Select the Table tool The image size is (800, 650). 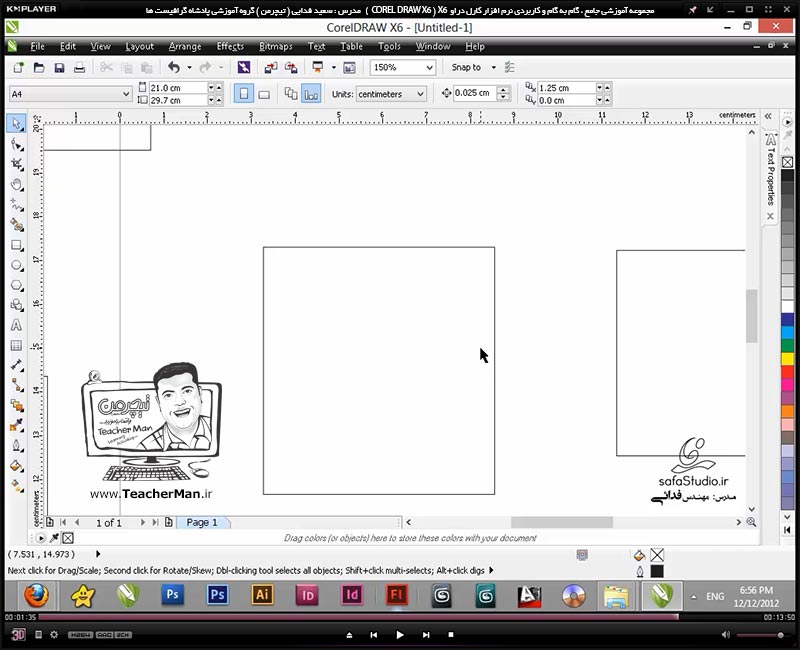pos(16,345)
